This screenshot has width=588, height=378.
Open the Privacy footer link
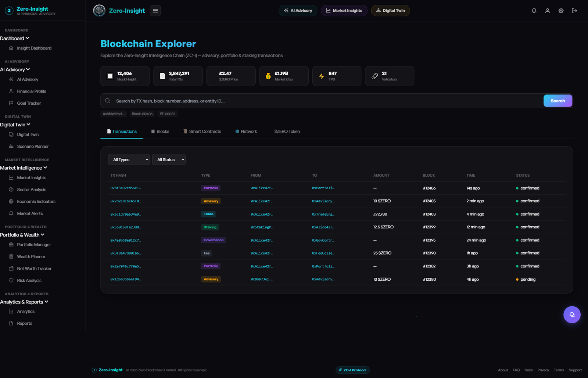coord(543,370)
